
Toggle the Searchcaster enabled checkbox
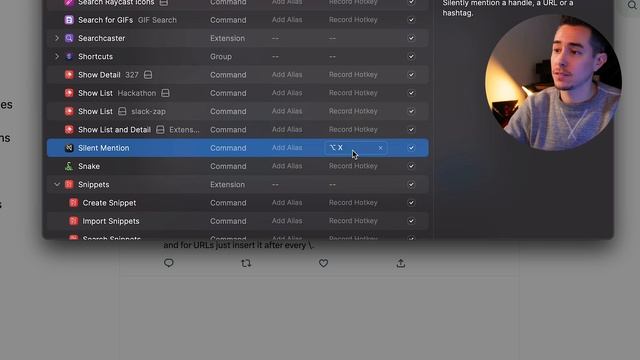[411, 38]
